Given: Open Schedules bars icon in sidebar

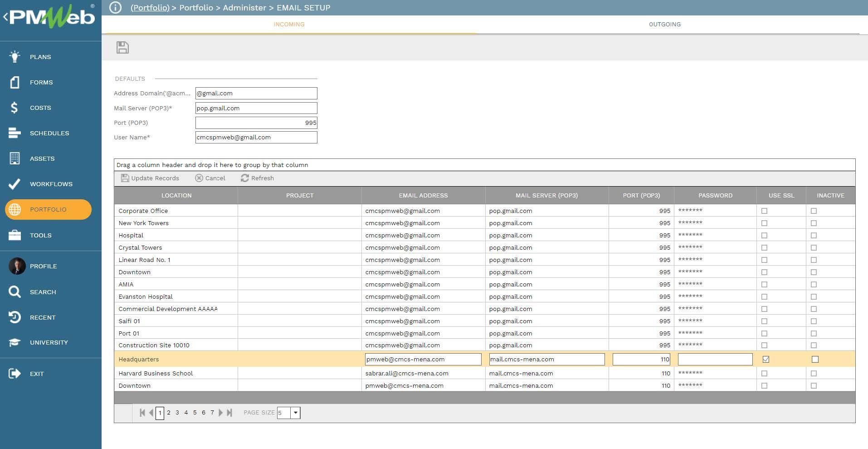Looking at the screenshot, I should tap(15, 133).
